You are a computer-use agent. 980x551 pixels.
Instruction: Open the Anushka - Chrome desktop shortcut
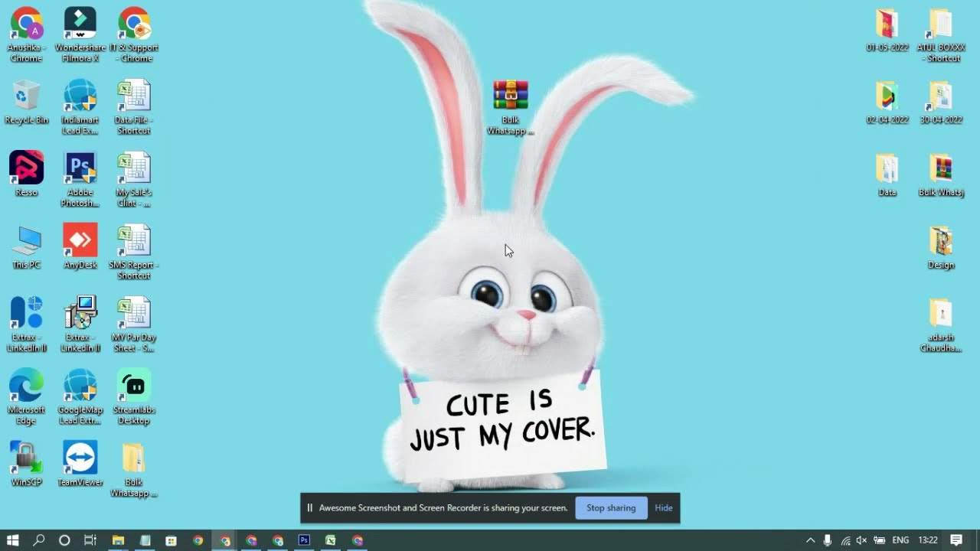coord(26,34)
